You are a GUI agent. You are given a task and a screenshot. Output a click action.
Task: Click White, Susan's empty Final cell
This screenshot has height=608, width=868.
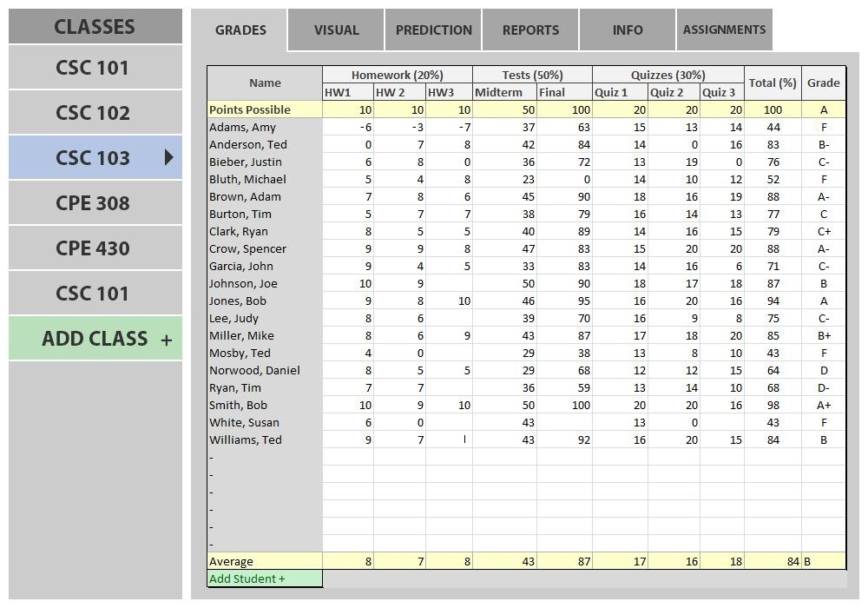(x=564, y=422)
